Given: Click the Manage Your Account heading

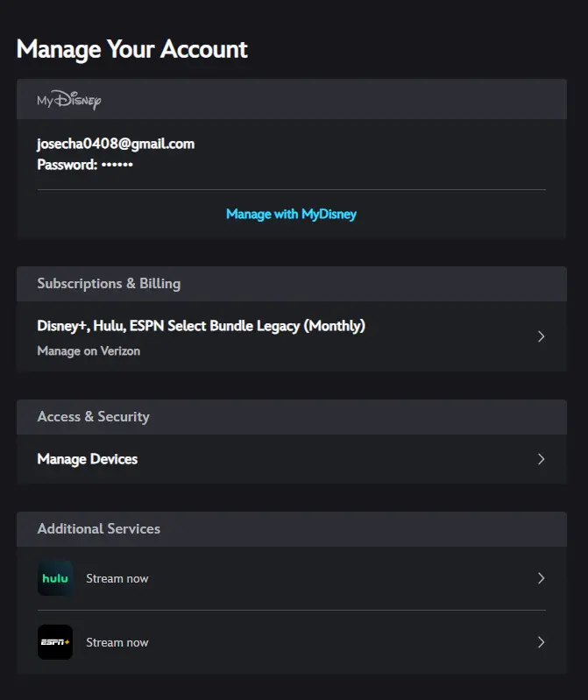Looking at the screenshot, I should tap(131, 49).
